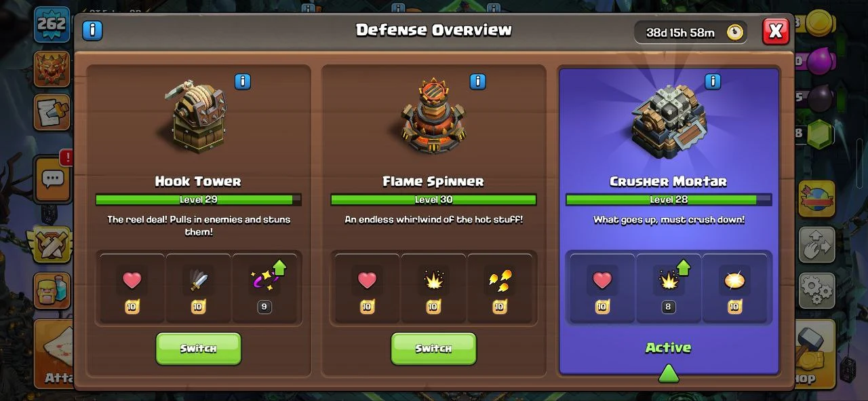Click the Flame Spinner building image
868x401 pixels.
(433, 117)
